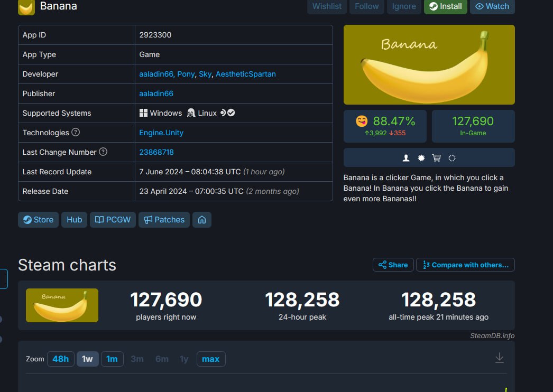Set chart zoom to 6m
This screenshot has width=553, height=392.
coord(162,359)
